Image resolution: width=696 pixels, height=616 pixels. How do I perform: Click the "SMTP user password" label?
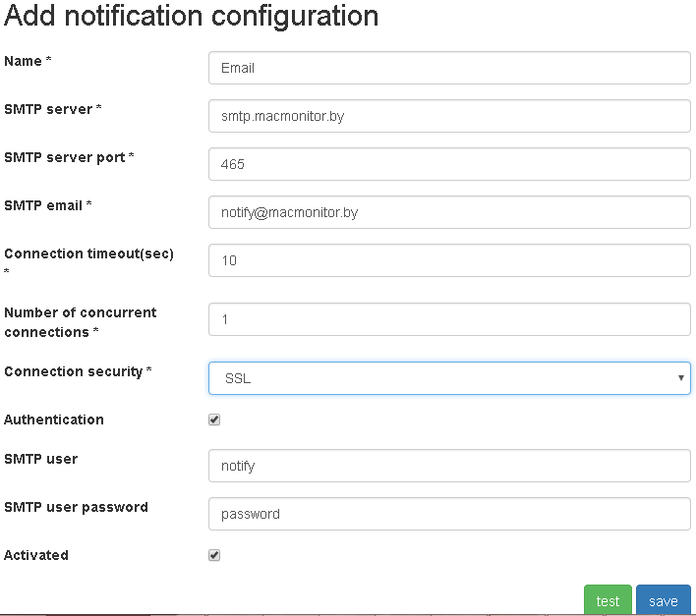pyautogui.click(x=76, y=507)
